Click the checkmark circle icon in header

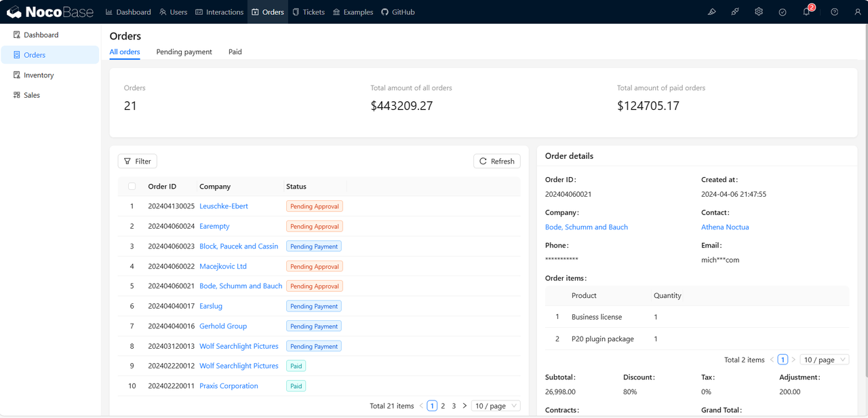[x=783, y=12]
